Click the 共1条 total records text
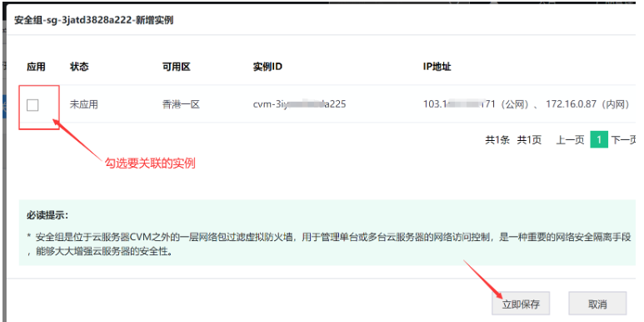Viewport: 644px width, 322px height. pos(497,140)
